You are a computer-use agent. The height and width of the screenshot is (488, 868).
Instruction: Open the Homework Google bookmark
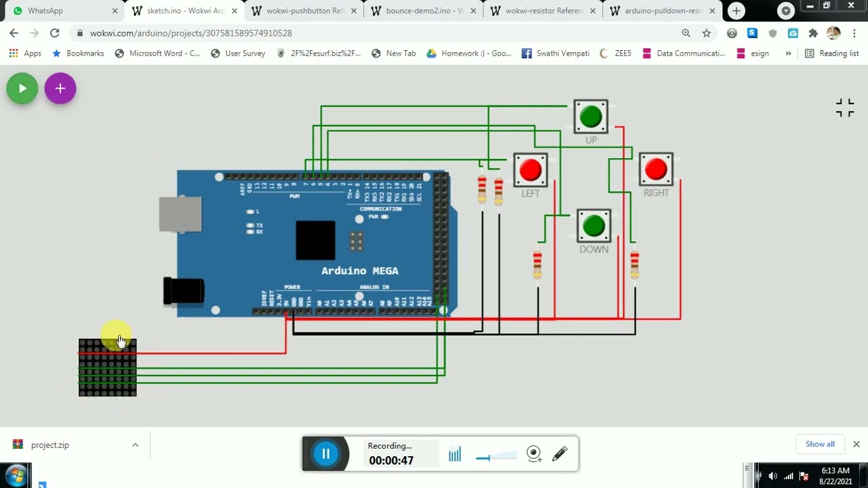coord(469,53)
